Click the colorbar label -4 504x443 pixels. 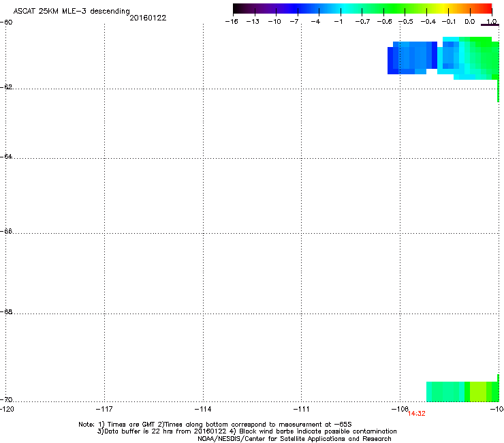[x=315, y=22]
